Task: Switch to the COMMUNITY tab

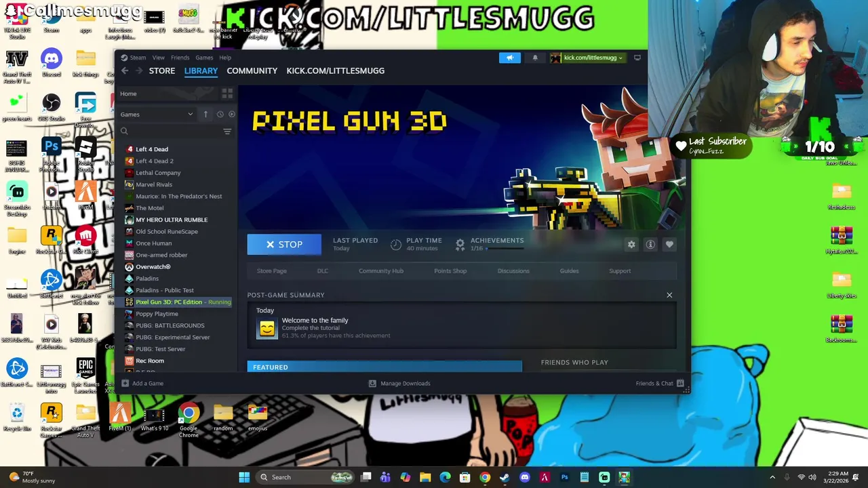Action: click(x=252, y=70)
